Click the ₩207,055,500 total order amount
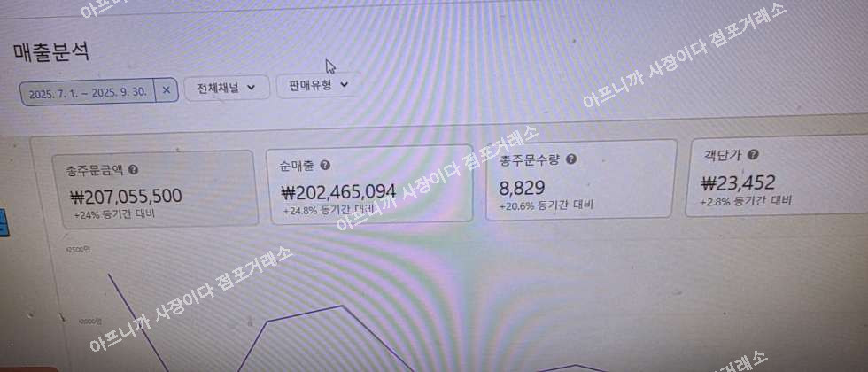The image size is (868, 372). [126, 197]
